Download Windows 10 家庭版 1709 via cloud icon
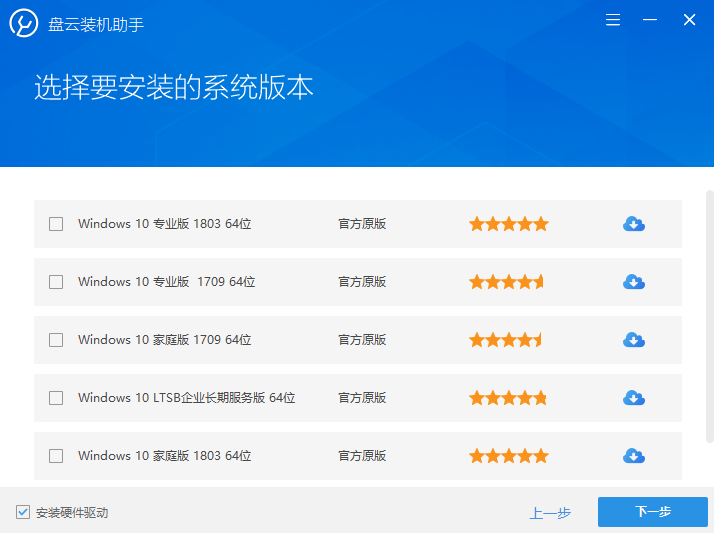Screen dimensions: 714x533 click(633, 340)
